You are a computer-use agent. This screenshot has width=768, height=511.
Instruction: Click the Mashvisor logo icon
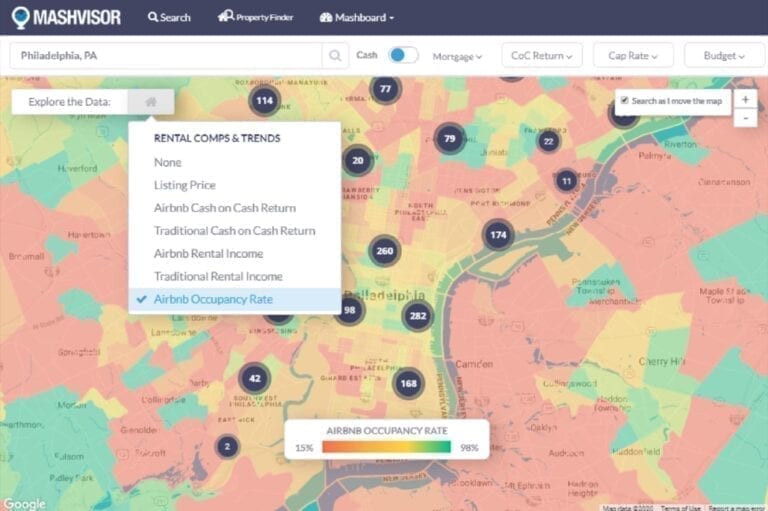coord(21,17)
